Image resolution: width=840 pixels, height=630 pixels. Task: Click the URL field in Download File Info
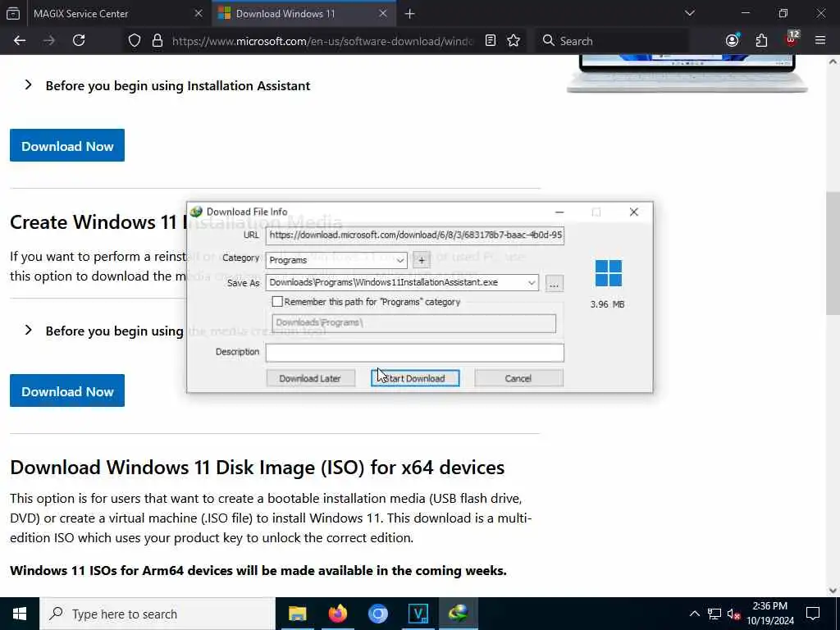[414, 235]
